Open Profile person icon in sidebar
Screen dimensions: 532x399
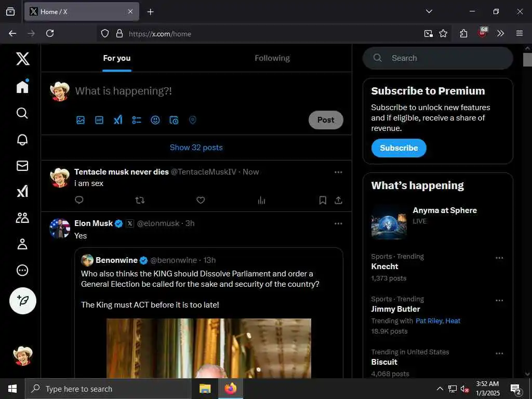pos(22,244)
